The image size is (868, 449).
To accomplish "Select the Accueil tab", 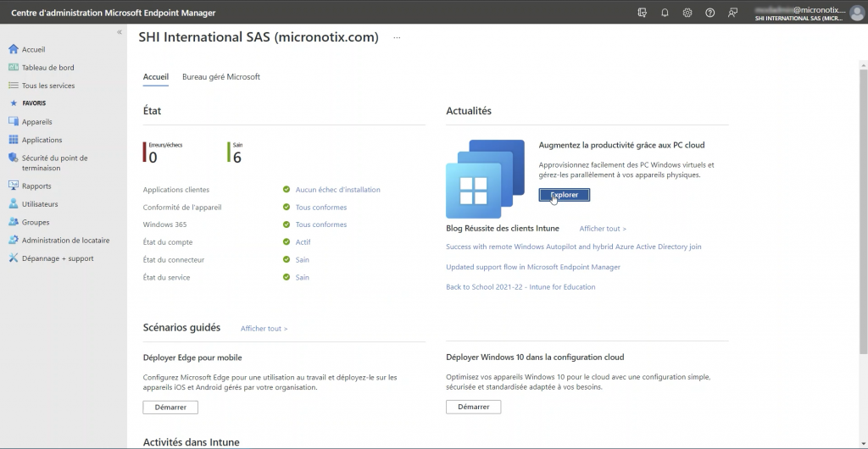I will [x=156, y=77].
